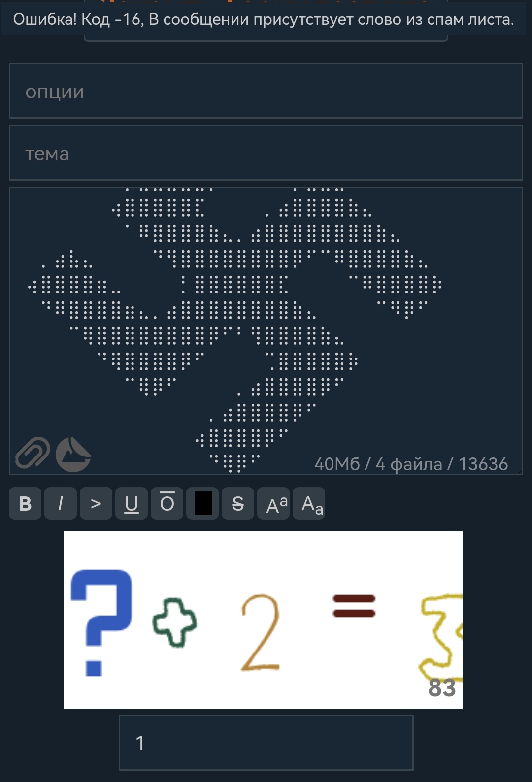Focus the опции input field
The width and height of the screenshot is (532, 782).
tap(266, 91)
